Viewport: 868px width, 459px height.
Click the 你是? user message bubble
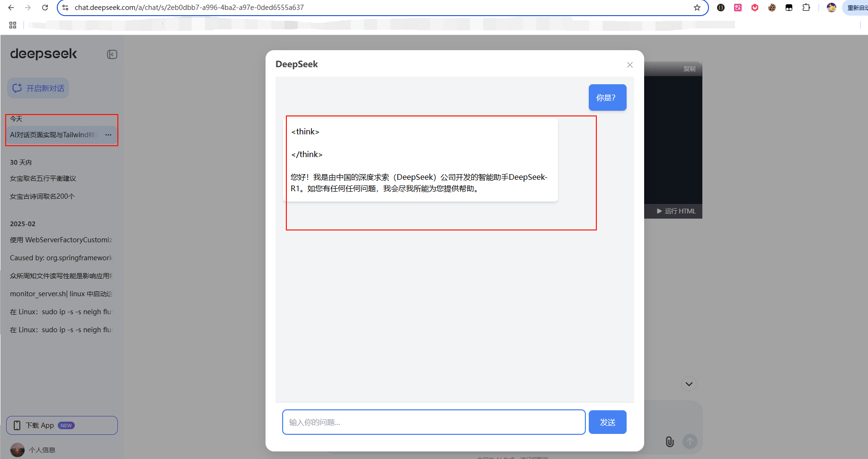pos(608,97)
